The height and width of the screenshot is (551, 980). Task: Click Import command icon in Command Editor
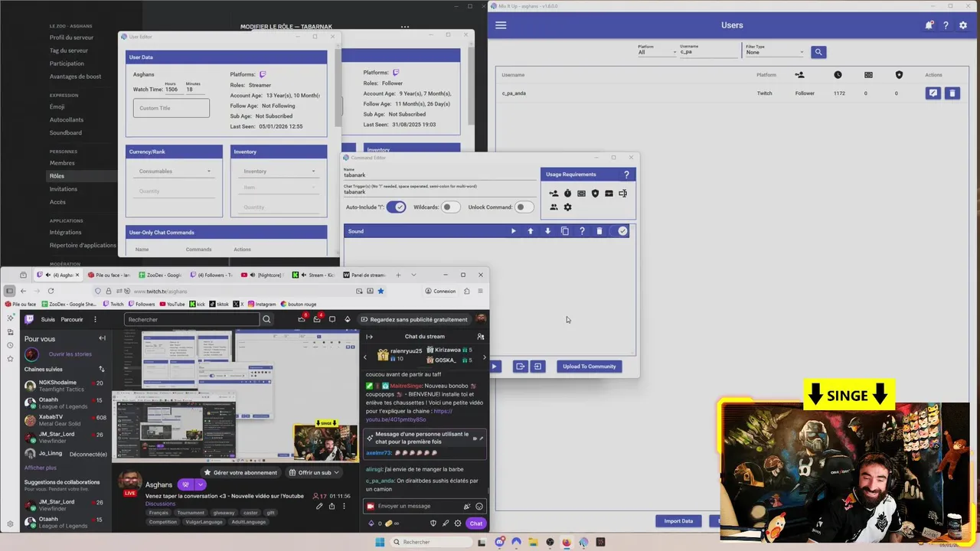click(537, 367)
